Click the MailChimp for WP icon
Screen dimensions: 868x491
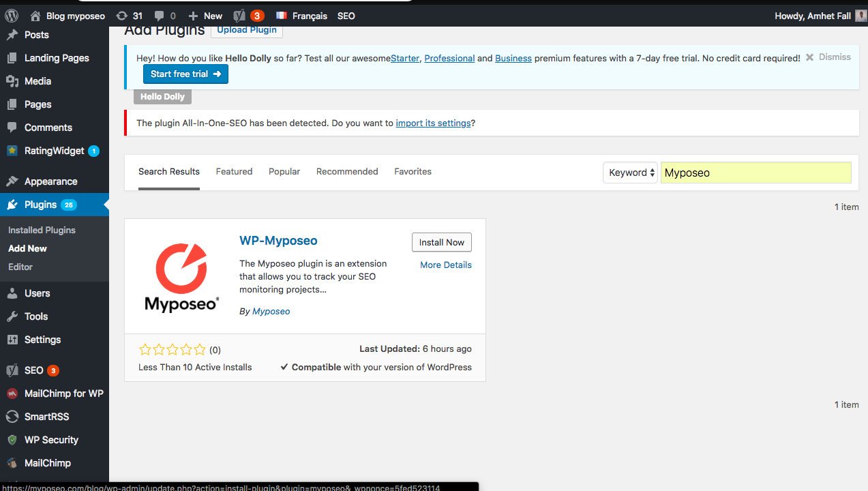tap(12, 393)
